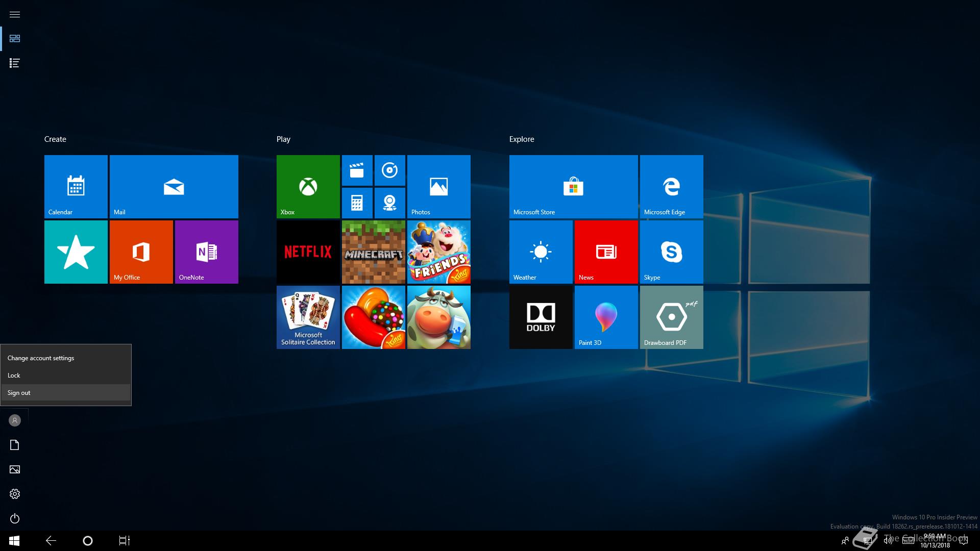Open Cortana circle icon
This screenshot has height=551, width=980.
(88, 541)
